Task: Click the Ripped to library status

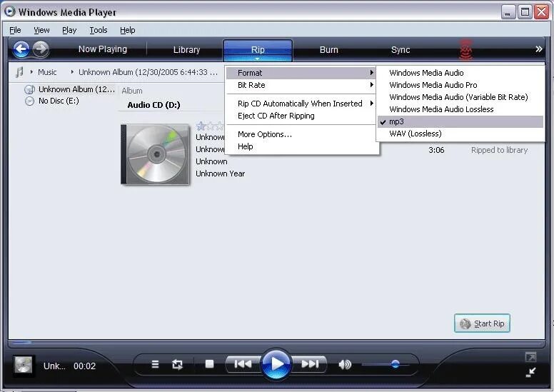Action: tap(499, 150)
